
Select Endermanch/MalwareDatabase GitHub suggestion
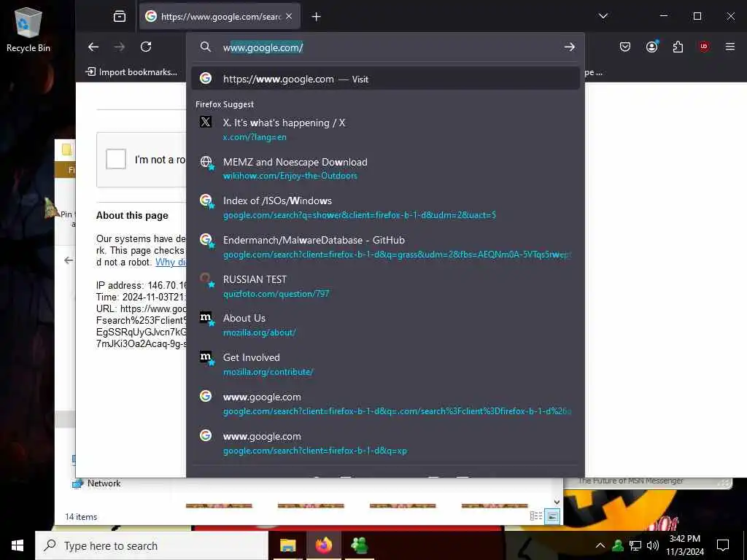tap(385, 247)
